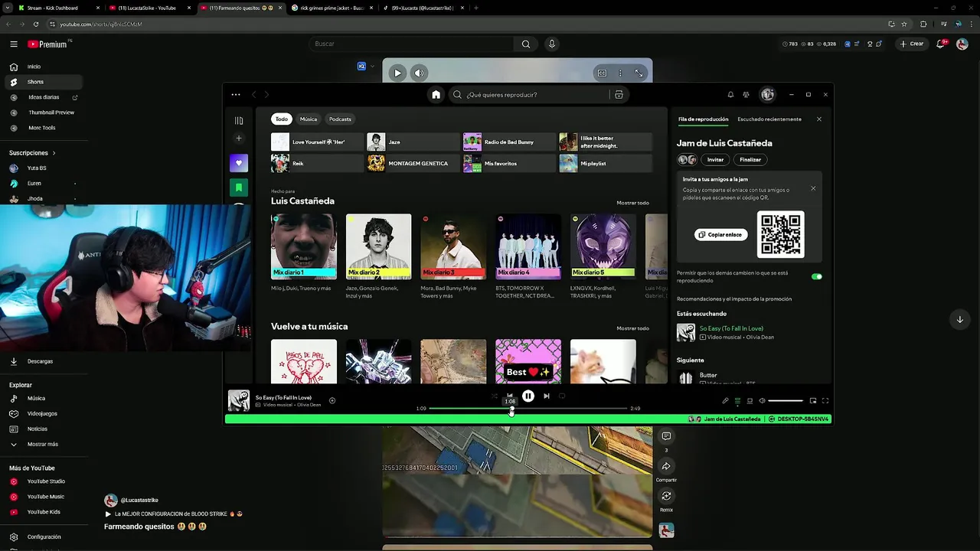The width and height of the screenshot is (980, 551).
Task: Open the Spotify browse icon in search bar
Action: (619, 95)
